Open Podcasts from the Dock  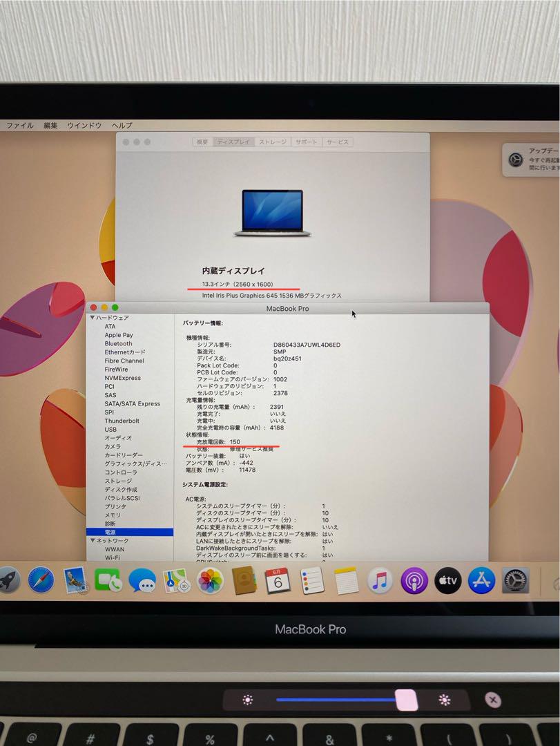[414, 580]
